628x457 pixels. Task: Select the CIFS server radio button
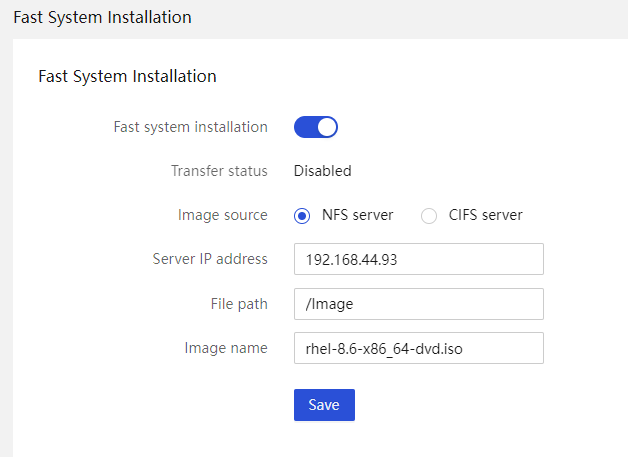click(x=429, y=216)
